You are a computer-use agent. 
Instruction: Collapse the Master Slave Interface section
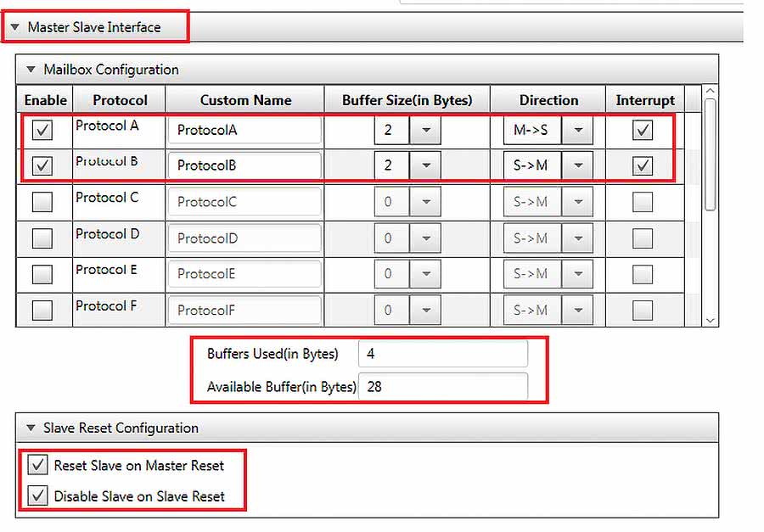coord(14,27)
